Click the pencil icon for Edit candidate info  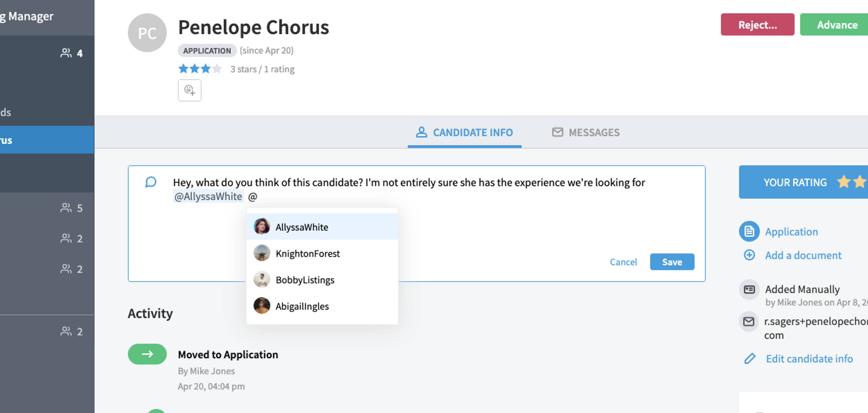pyautogui.click(x=750, y=358)
